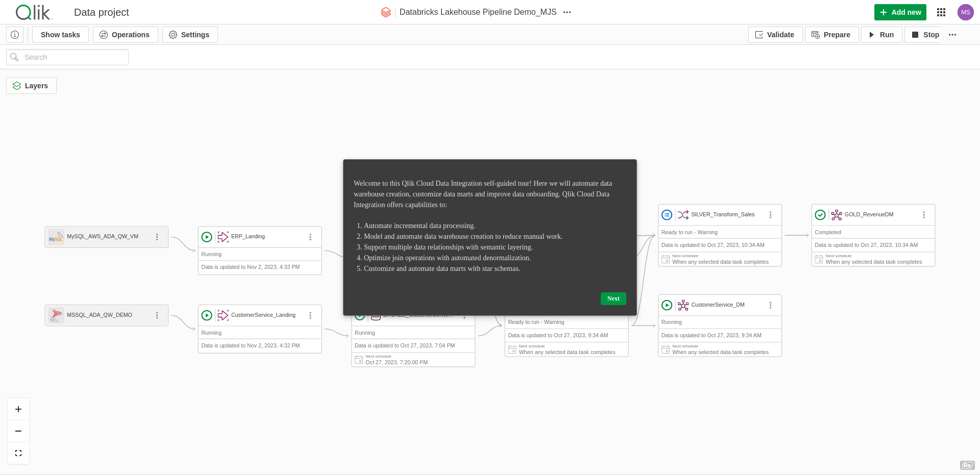Click the MySQL source icon on MySQL_AWS_ADA_QW_VM

[x=56, y=237]
